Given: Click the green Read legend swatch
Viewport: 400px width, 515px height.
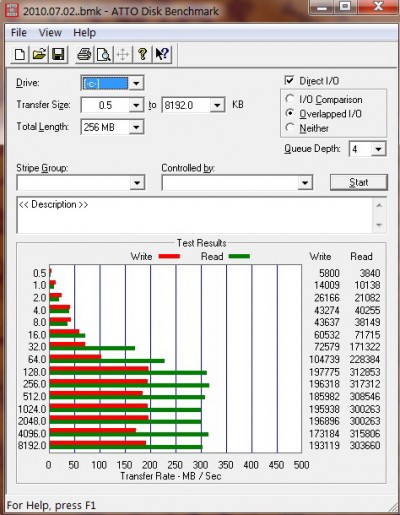Looking at the screenshot, I should [x=239, y=256].
